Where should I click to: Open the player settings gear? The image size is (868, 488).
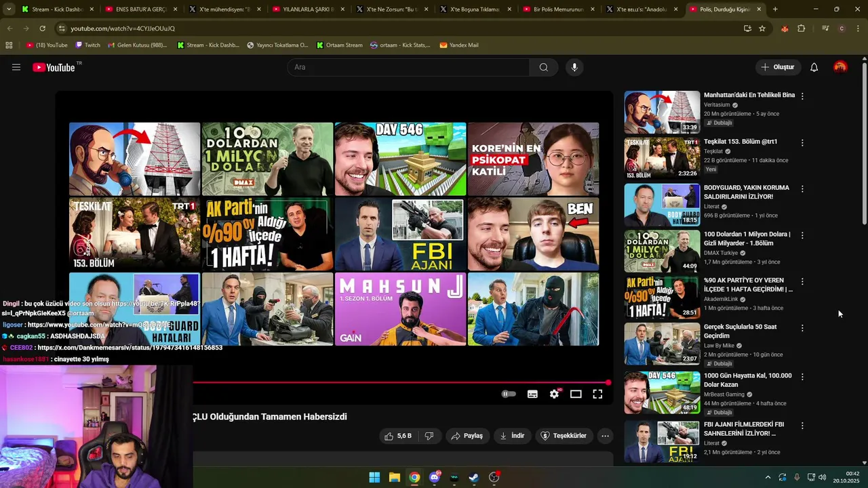click(x=554, y=394)
